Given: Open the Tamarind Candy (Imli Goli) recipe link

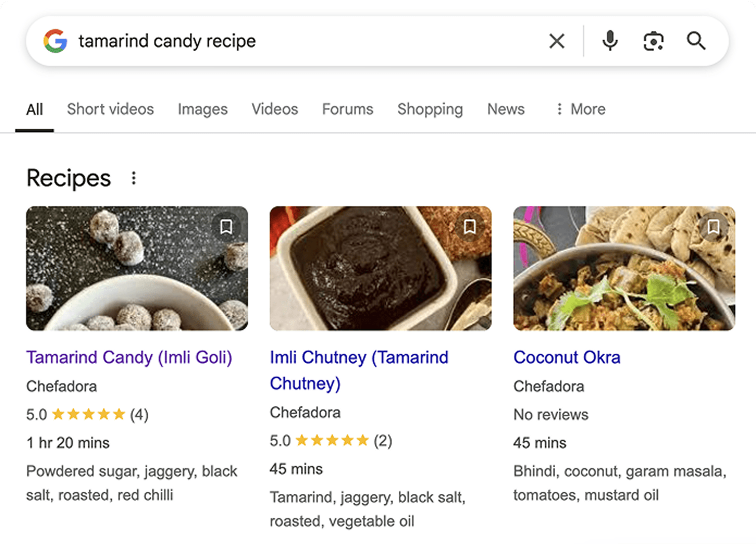Looking at the screenshot, I should point(129,357).
